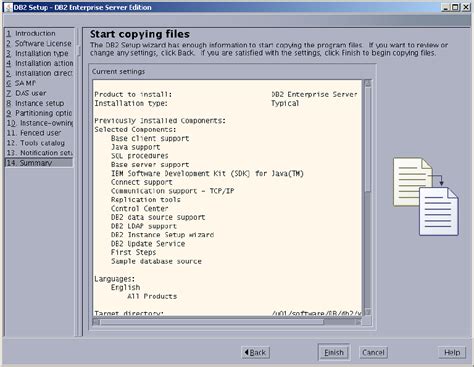474x367 pixels.
Task: Click 'DB2 Enterprise Server' product value
Action: [314, 95]
